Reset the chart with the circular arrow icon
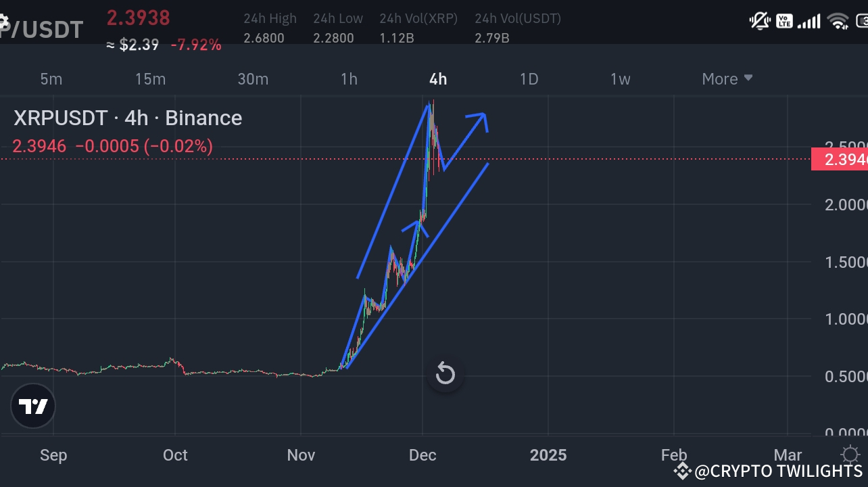 pyautogui.click(x=445, y=373)
